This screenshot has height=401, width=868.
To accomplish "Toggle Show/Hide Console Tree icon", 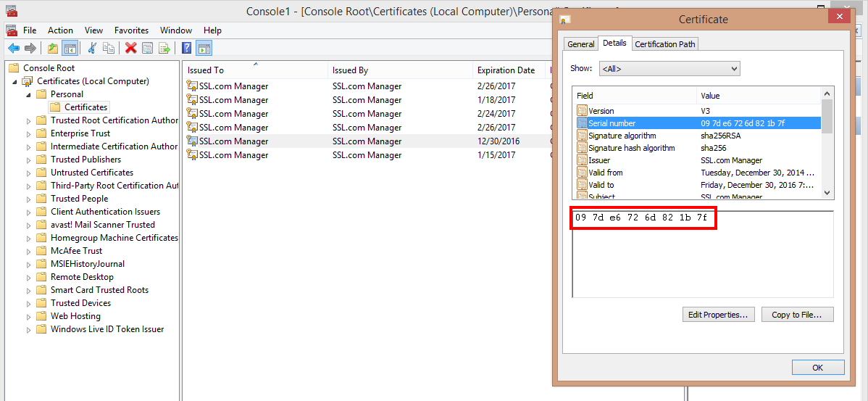I will click(70, 48).
